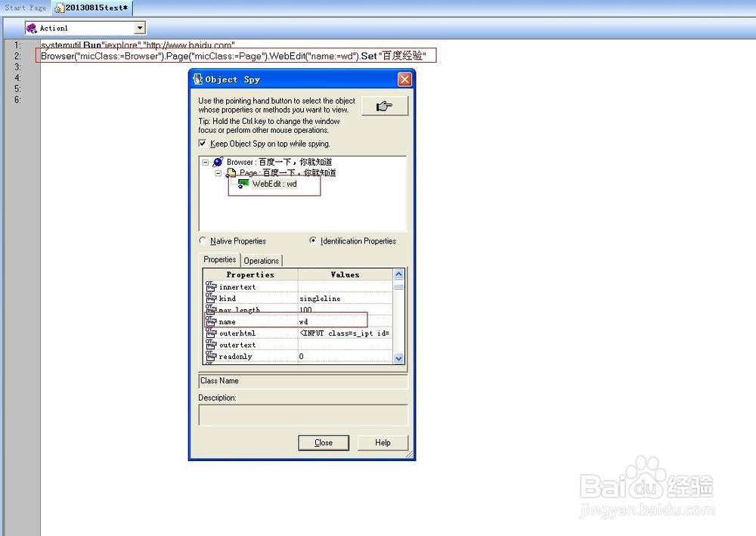756x536 pixels.
Task: Click the innertext property icon
Action: [211, 287]
